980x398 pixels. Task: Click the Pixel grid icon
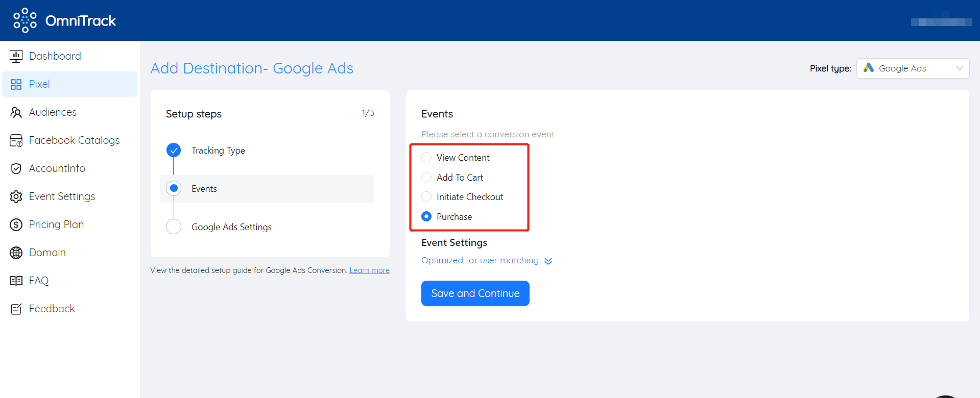(16, 84)
